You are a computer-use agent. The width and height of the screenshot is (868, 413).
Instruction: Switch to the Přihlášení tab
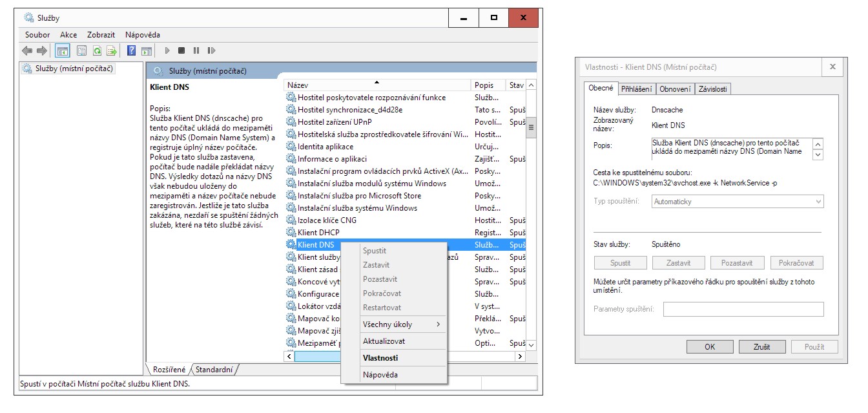[637, 89]
